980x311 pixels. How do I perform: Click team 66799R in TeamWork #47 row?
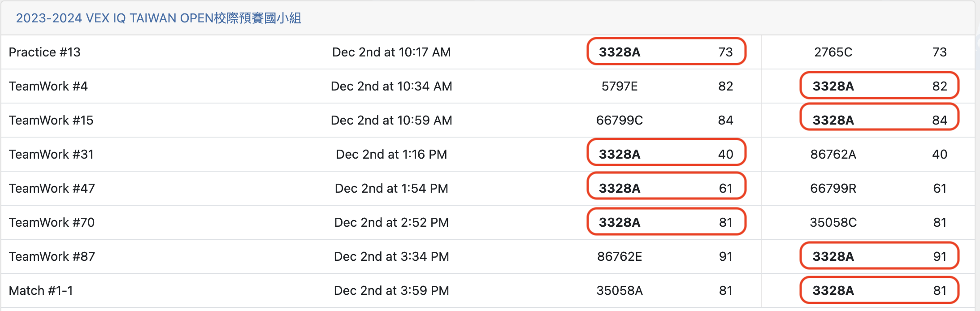[x=833, y=189]
